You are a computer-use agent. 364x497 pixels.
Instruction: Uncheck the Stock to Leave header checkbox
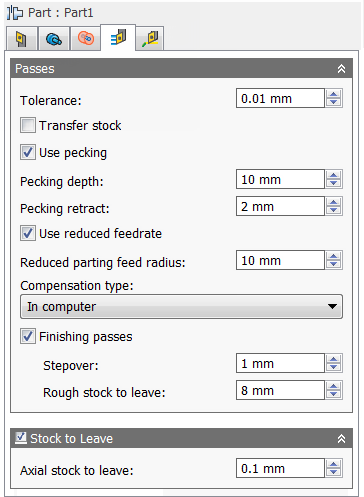click(x=21, y=438)
